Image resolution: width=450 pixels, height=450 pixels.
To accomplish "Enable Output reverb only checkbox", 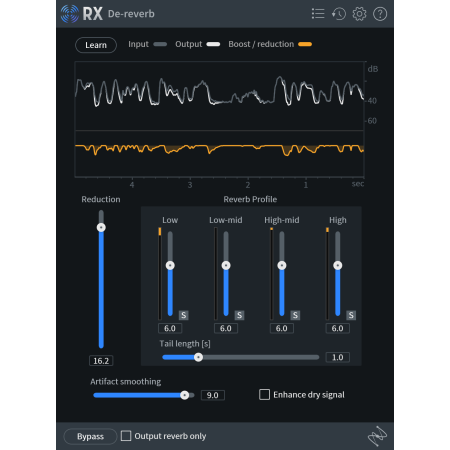I will coord(126,436).
